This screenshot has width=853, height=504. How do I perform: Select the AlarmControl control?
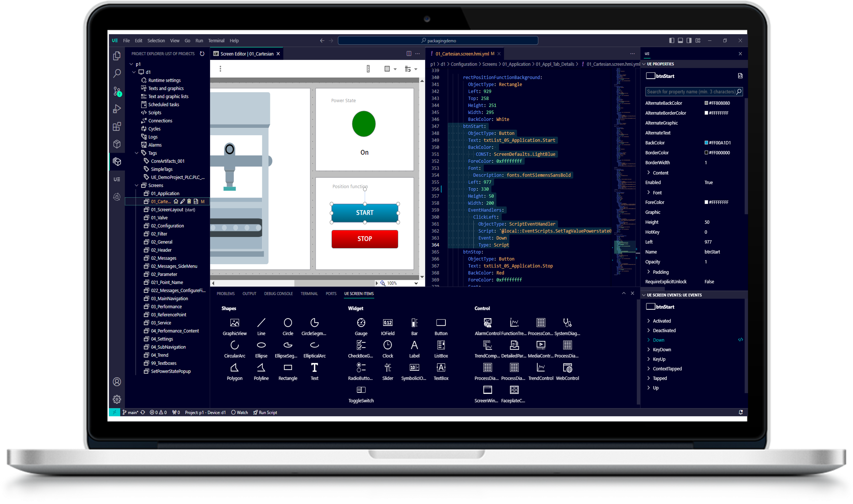[x=487, y=327]
